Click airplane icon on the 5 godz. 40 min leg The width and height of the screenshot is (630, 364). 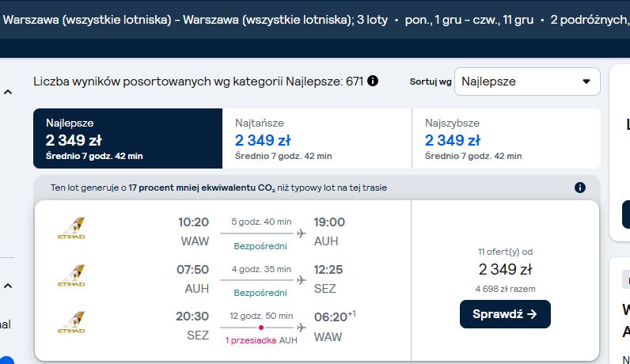coord(302,233)
